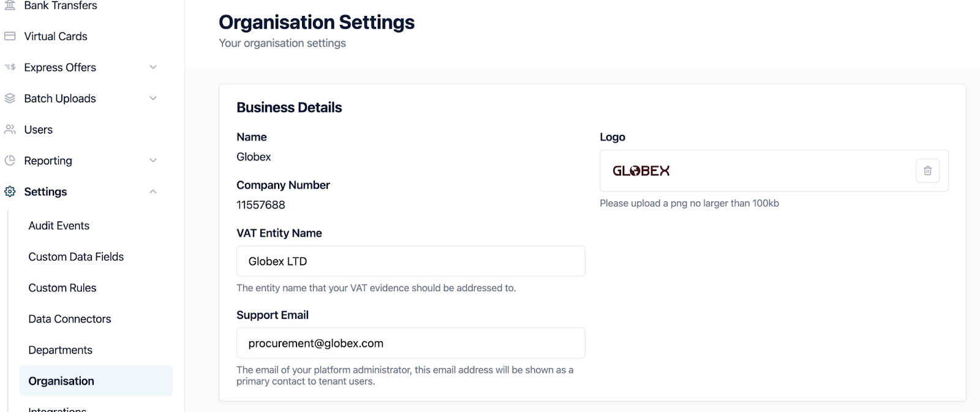Image resolution: width=980 pixels, height=412 pixels.
Task: Click the VAT Entity Name field
Action: 410,261
